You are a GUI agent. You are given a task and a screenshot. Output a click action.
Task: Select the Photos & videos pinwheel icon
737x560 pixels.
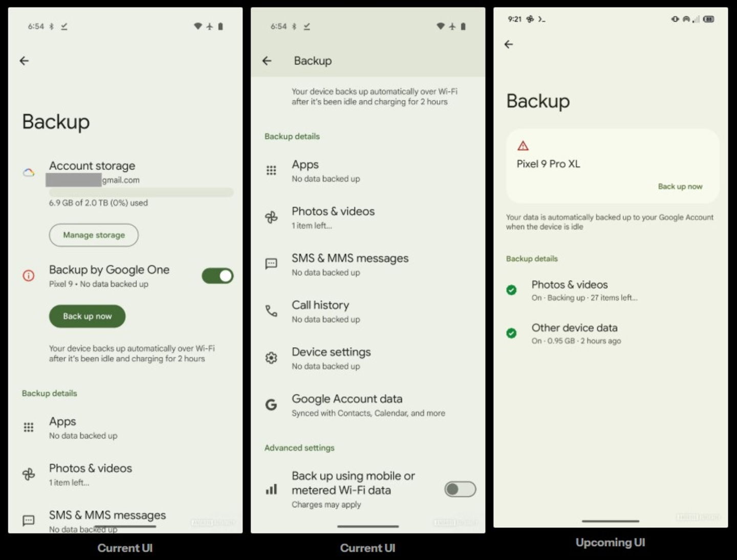[x=271, y=217]
